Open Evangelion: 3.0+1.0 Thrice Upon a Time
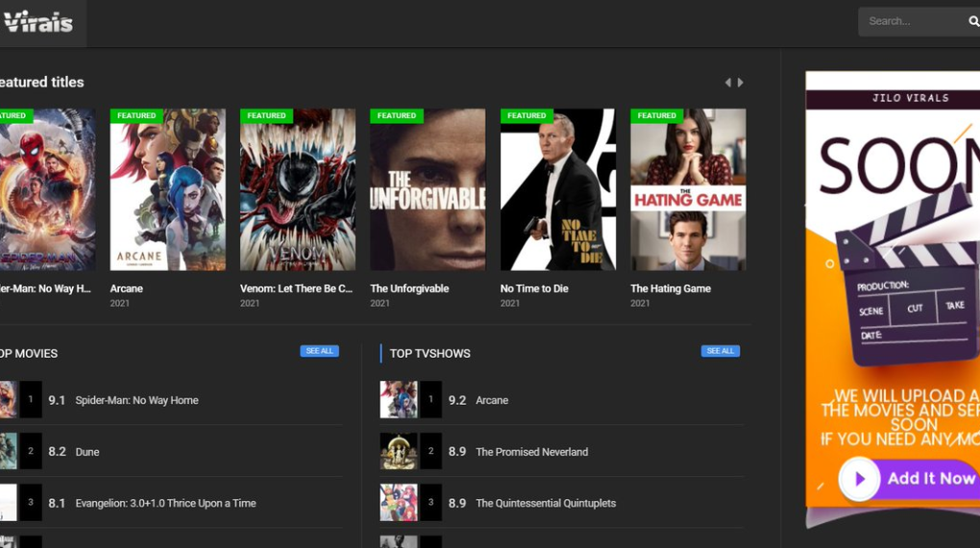The image size is (980, 548). click(x=165, y=503)
